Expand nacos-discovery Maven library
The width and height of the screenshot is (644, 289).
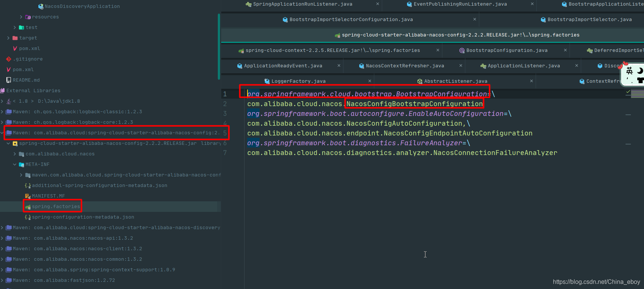(2, 228)
